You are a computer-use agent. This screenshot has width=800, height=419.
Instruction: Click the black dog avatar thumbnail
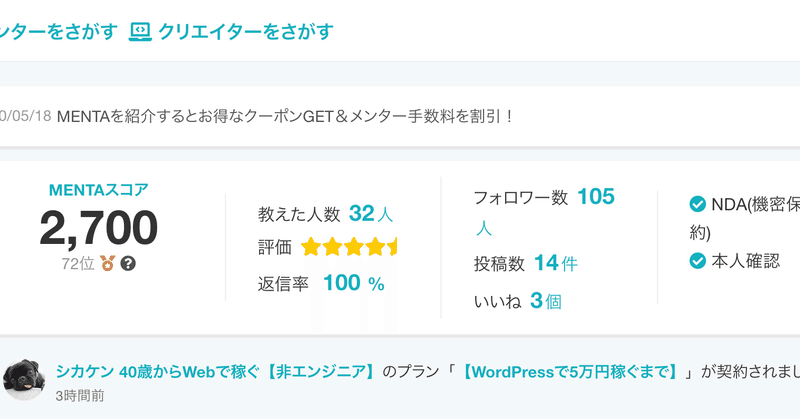(x=23, y=380)
